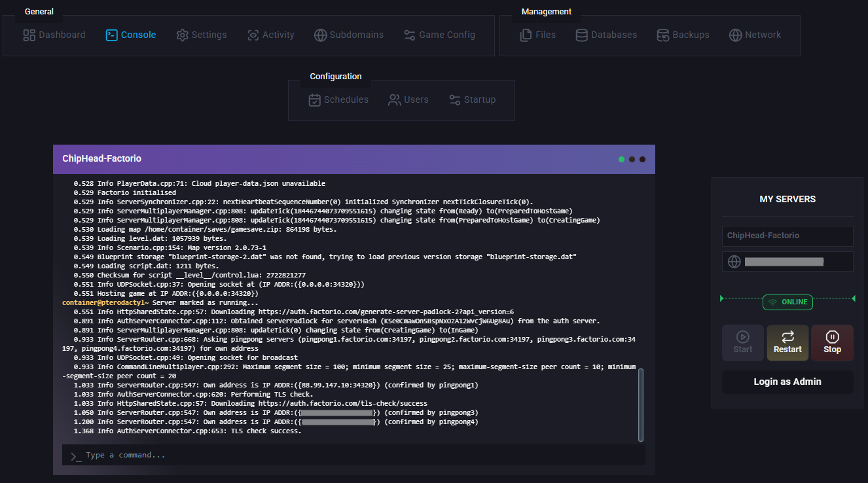Click the 'Performing TLS check.' log line
This screenshot has width=868, height=483.
click(194, 395)
